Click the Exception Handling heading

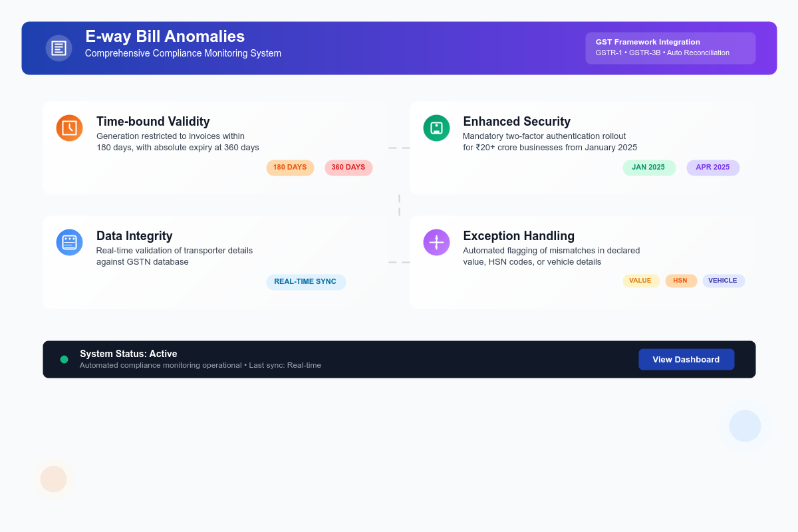coord(519,236)
